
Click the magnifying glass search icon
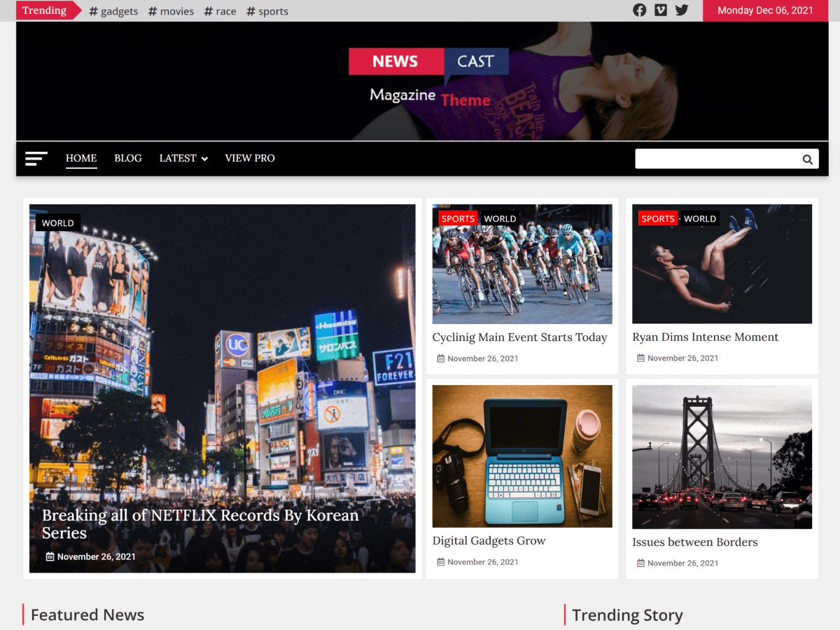(807, 160)
